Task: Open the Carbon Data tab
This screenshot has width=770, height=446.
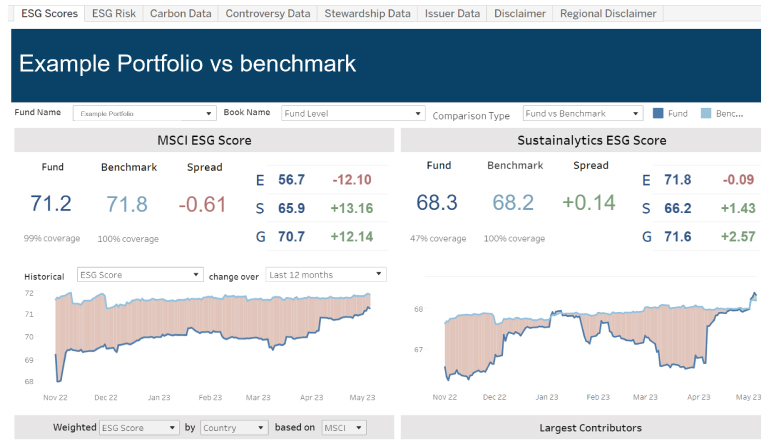Action: pos(180,14)
